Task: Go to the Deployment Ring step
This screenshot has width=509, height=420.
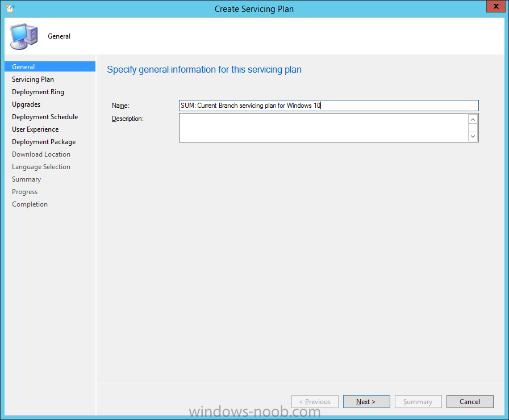Action: point(38,92)
